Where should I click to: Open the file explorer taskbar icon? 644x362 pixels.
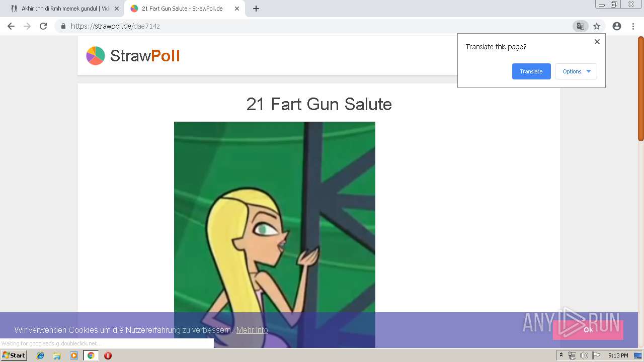[57, 355]
